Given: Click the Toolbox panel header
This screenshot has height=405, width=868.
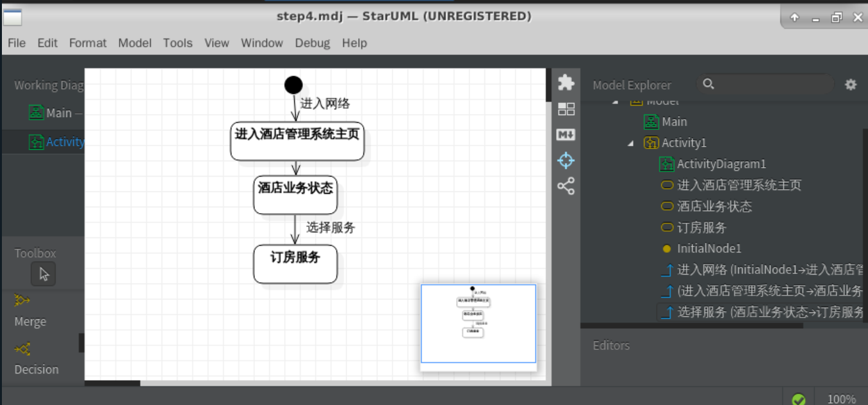Looking at the screenshot, I should pos(35,253).
